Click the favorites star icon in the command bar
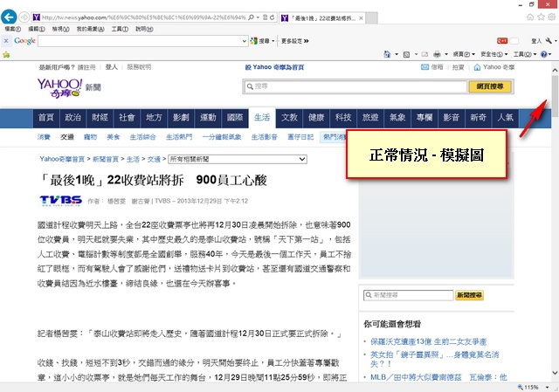The height and width of the screenshot is (392, 559). click(x=7, y=54)
